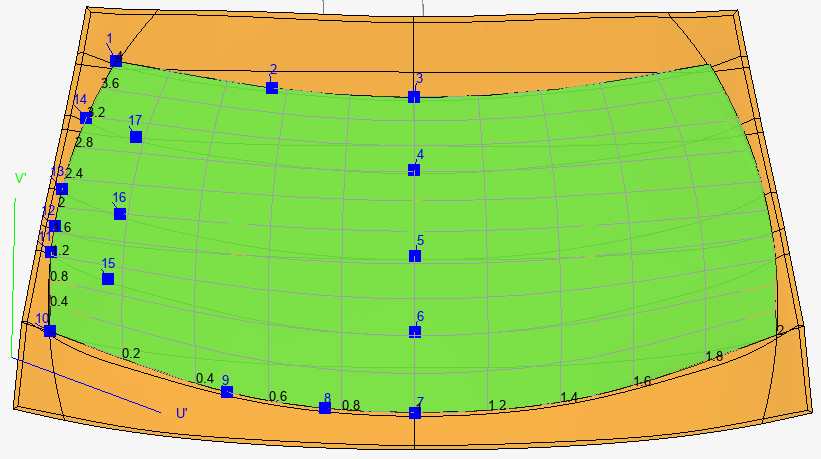The height and width of the screenshot is (459, 821).
Task: Pick point marker 12 on left edge
Action: 55,226
